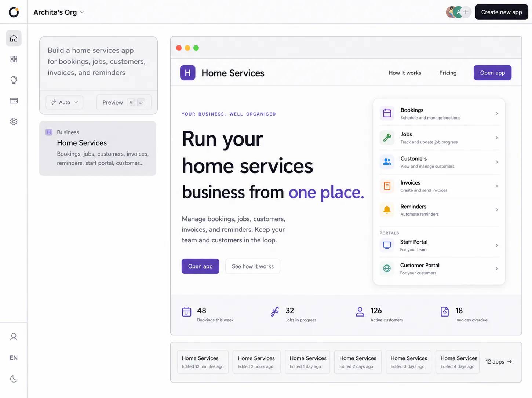Open the apps grid icon in sidebar
The height and width of the screenshot is (398, 532).
14,59
